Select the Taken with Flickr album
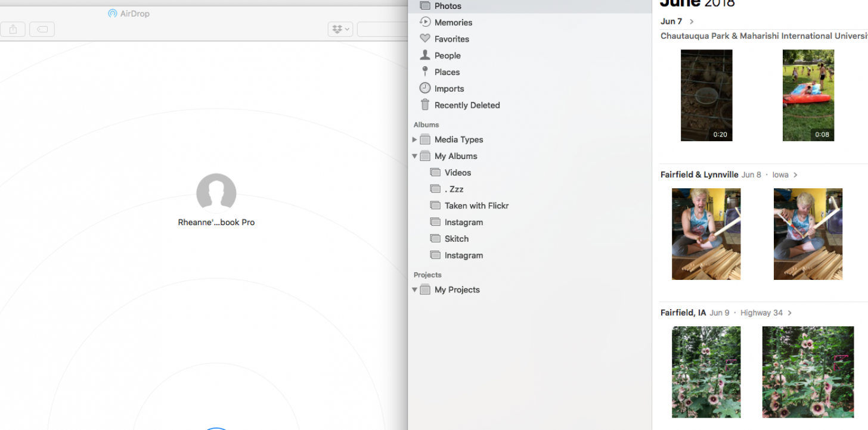The width and height of the screenshot is (868, 430). (x=476, y=206)
